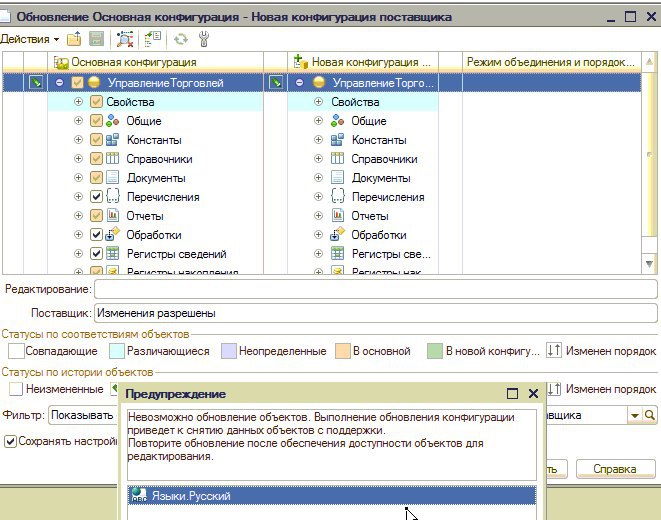Click the yellow sphere icon of УправлениеТорговлей root

point(94,83)
